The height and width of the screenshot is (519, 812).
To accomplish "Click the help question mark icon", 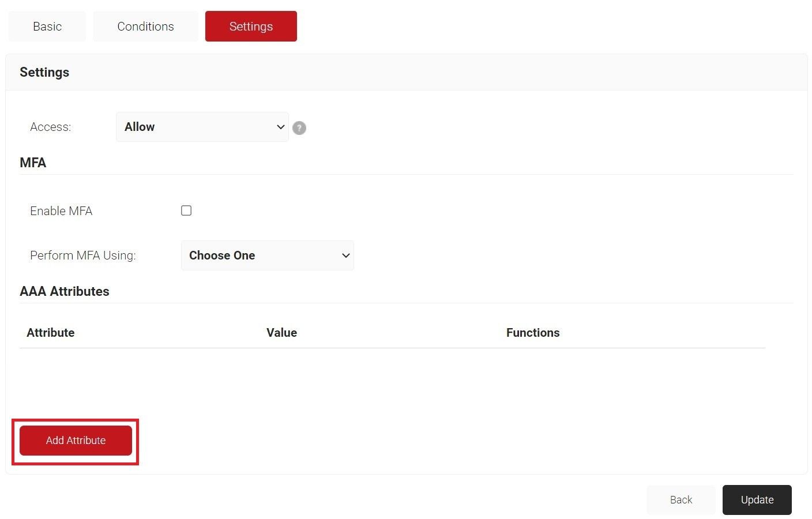I will (299, 128).
